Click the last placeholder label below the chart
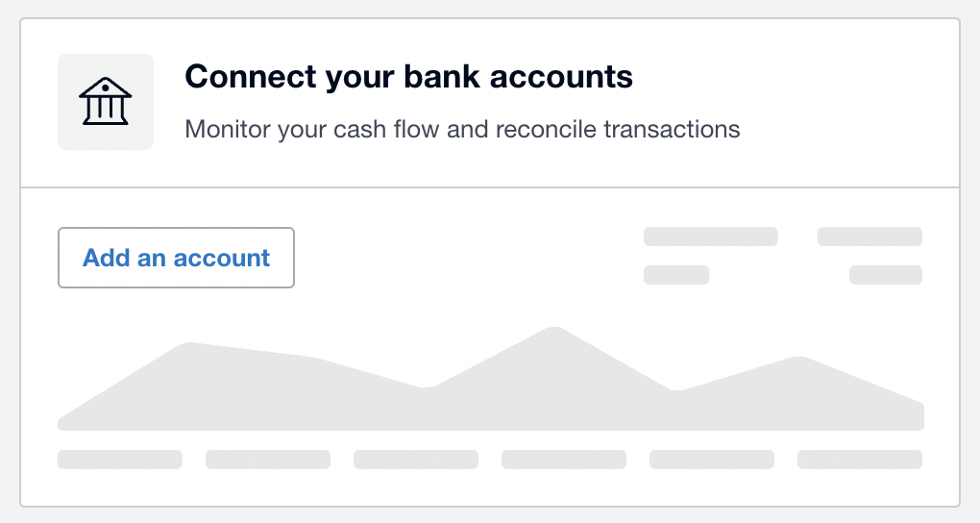 860,460
